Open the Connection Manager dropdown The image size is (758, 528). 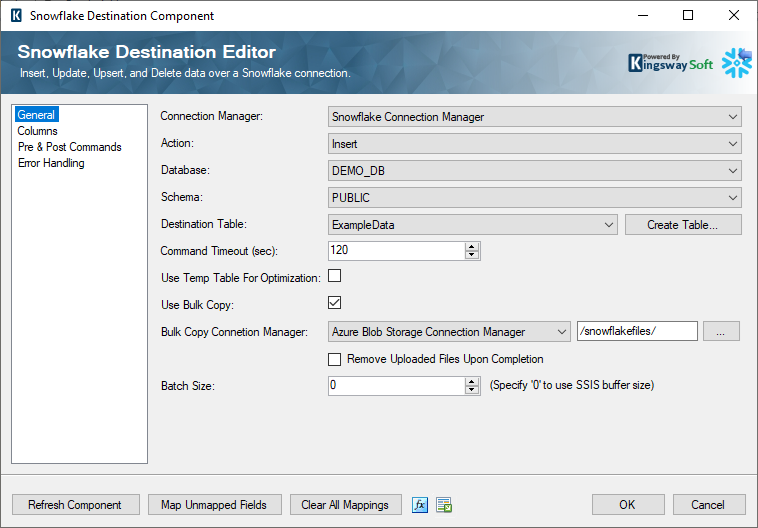coord(535,117)
